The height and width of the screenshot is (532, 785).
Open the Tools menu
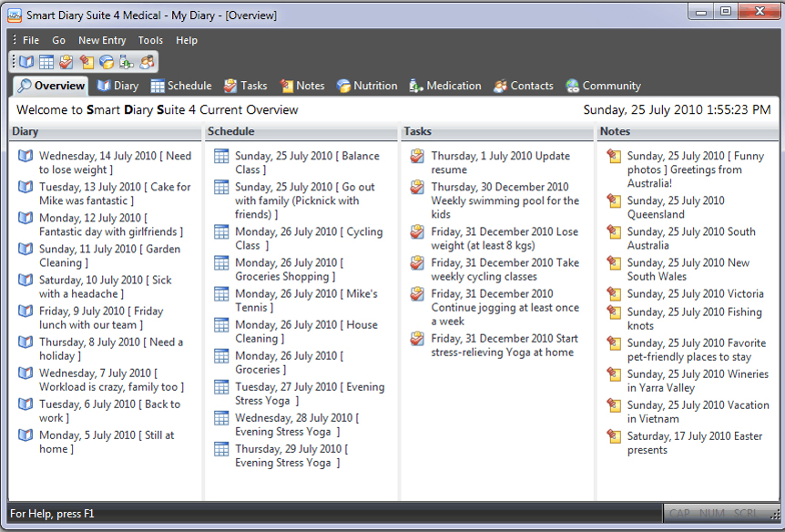coord(150,40)
